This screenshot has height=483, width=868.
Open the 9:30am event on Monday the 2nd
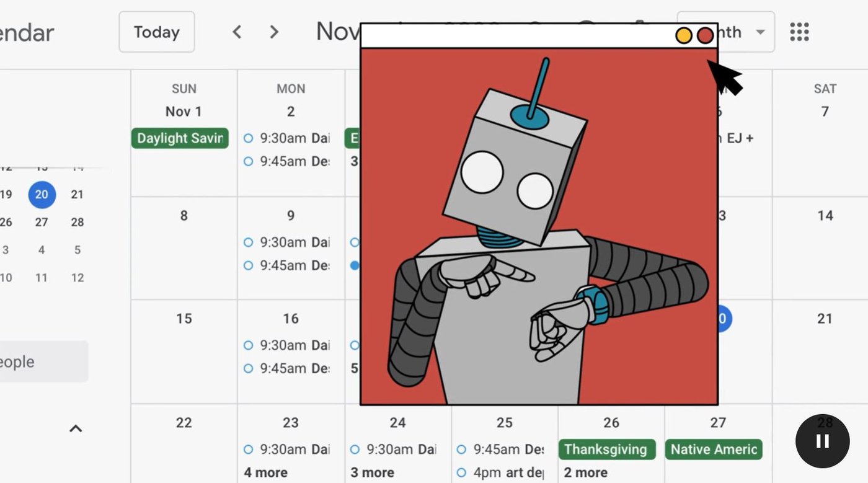click(x=286, y=138)
